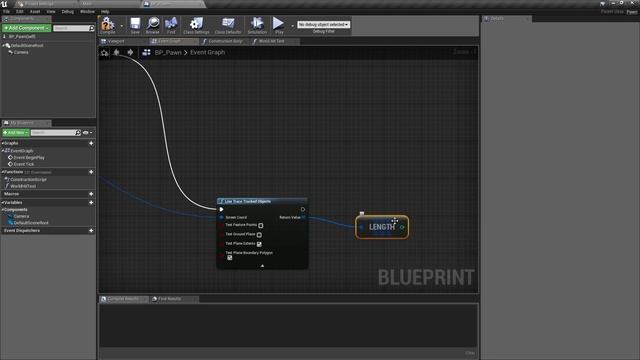Select DefaultSceneRoot in Components tree
The width and height of the screenshot is (640, 360).
click(x=27, y=45)
